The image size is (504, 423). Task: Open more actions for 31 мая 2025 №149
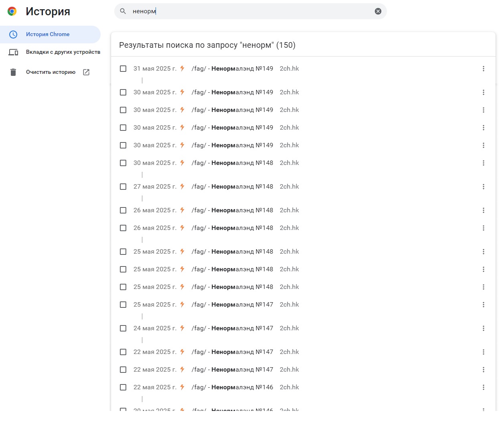[484, 69]
